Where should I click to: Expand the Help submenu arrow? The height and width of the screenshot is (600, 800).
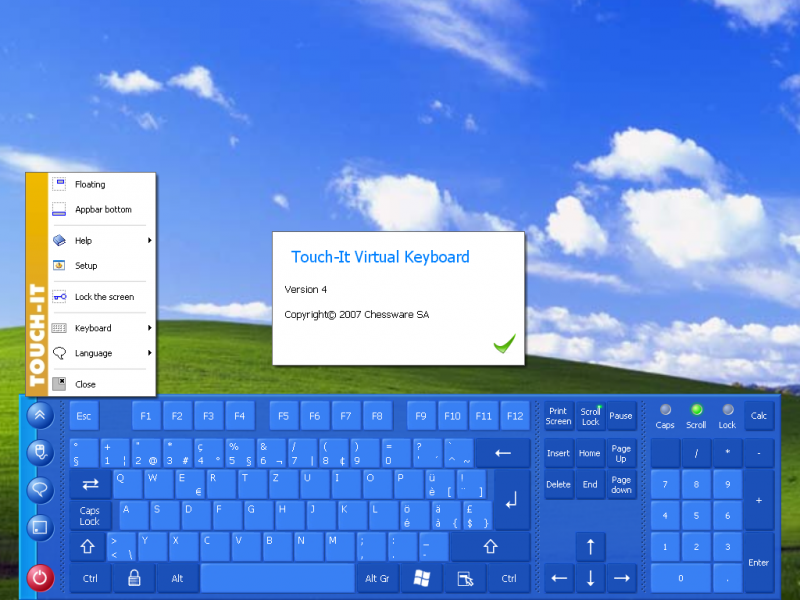pos(149,240)
